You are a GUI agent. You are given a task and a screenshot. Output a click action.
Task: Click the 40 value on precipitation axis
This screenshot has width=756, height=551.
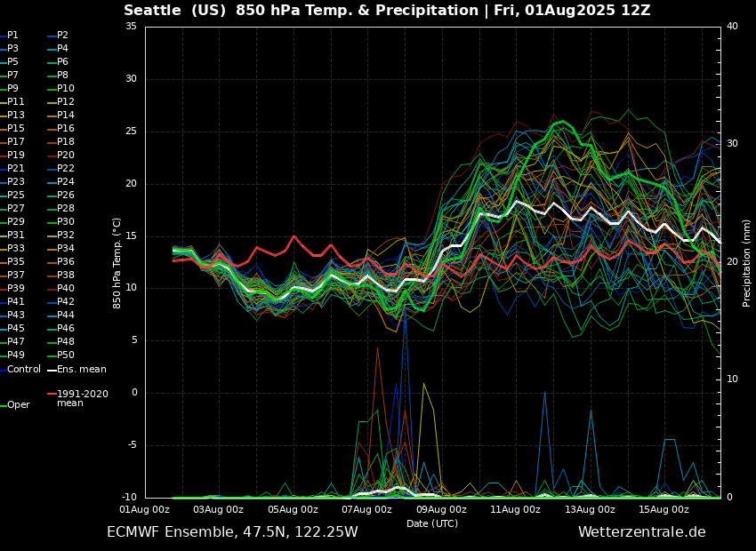click(x=732, y=27)
